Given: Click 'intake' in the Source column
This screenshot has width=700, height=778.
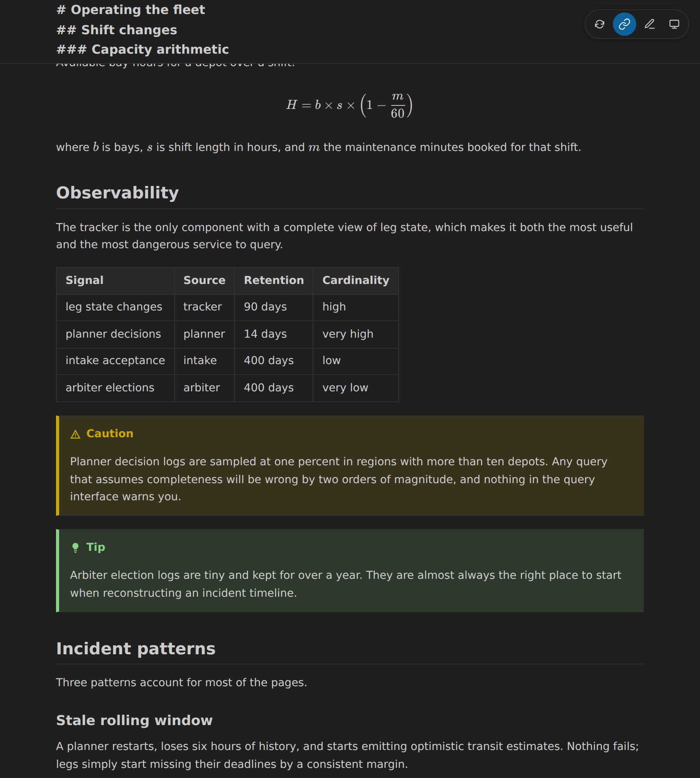Looking at the screenshot, I should (205, 361).
